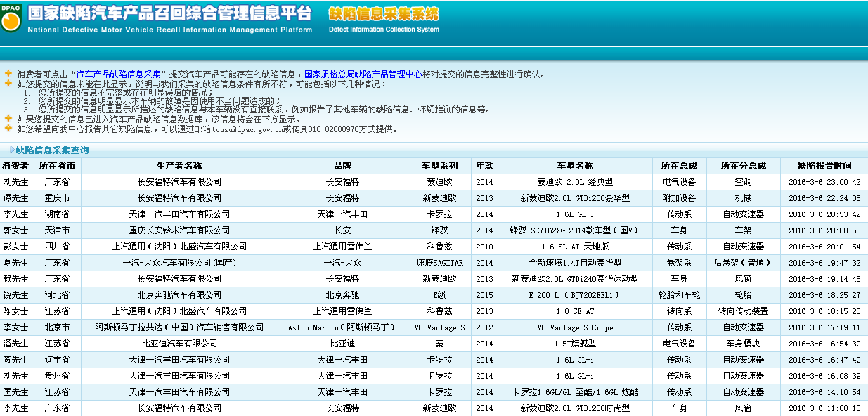Click the DPAC logo icon
The height and width of the screenshot is (416, 868).
pos(11,19)
